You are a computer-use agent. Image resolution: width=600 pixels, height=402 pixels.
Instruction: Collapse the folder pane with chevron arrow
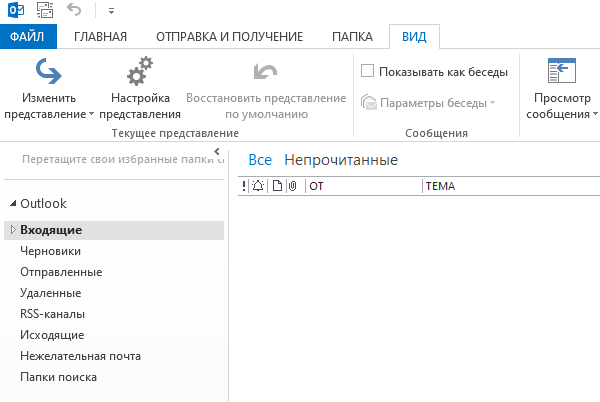(217, 151)
